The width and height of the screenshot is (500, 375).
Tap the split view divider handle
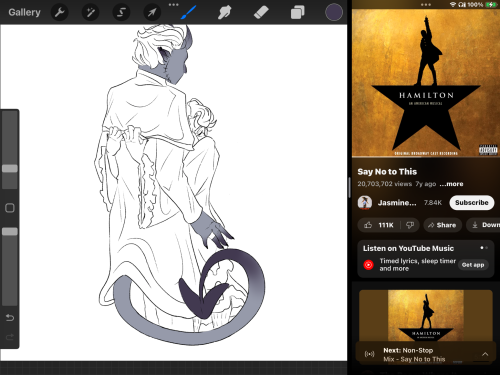(x=349, y=187)
